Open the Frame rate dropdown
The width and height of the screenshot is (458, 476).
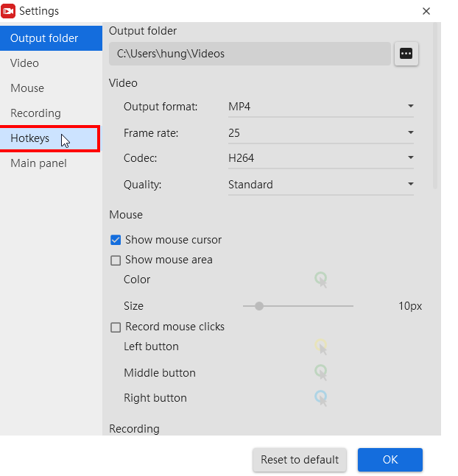(x=321, y=133)
